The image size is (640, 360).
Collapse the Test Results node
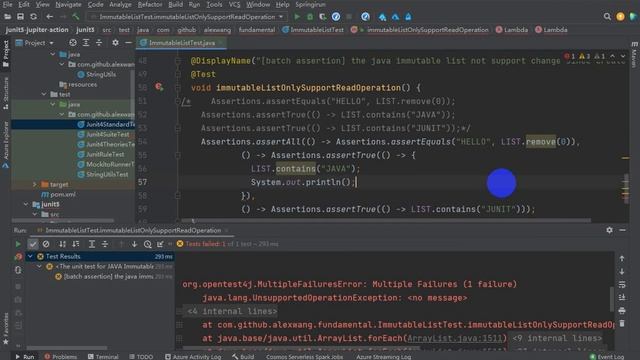(30, 256)
